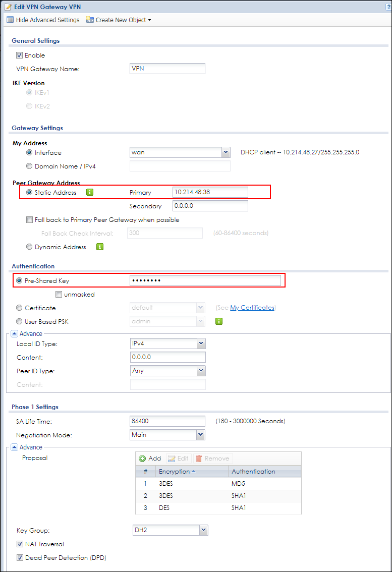The image size is (392, 572).
Task: Click the info icon beside Static Address
Action: [90, 192]
